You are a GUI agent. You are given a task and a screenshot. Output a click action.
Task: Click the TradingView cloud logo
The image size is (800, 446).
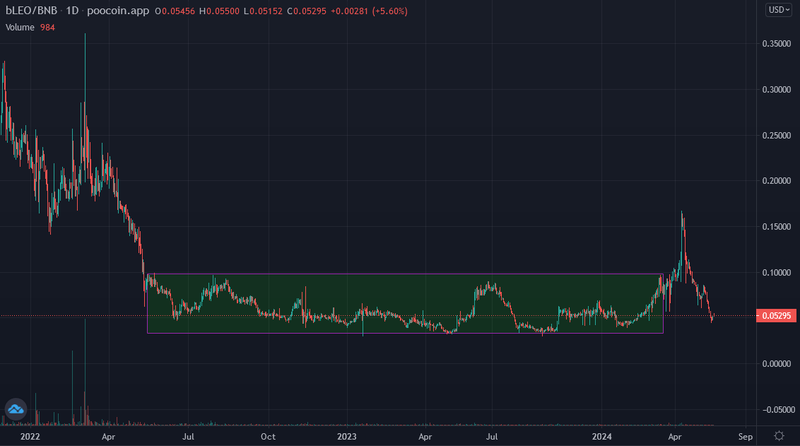(x=15, y=408)
